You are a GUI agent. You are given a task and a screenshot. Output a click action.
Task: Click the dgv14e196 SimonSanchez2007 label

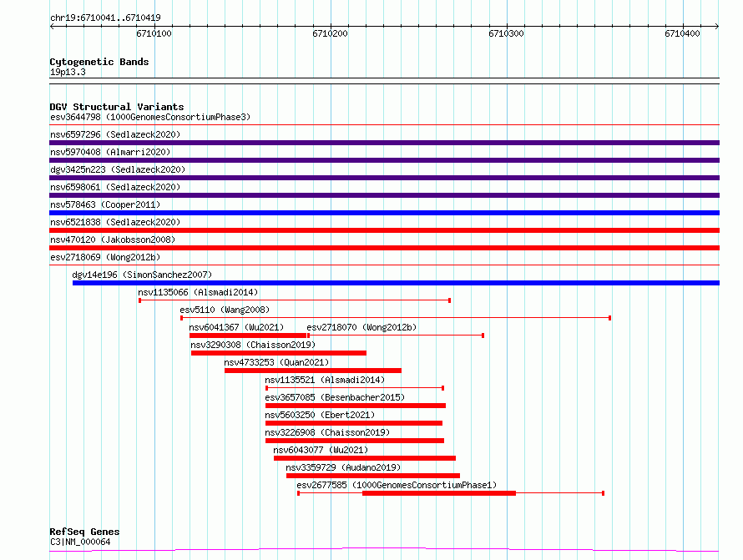[142, 275]
